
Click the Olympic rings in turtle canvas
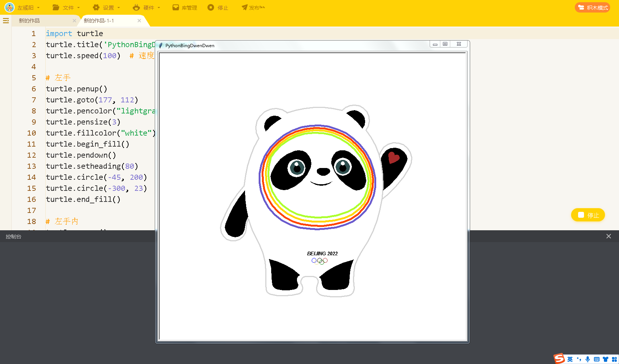(319, 261)
